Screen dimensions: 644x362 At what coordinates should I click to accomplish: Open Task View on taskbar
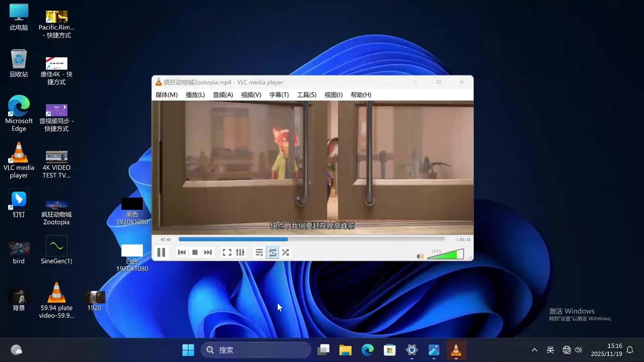[x=323, y=350]
